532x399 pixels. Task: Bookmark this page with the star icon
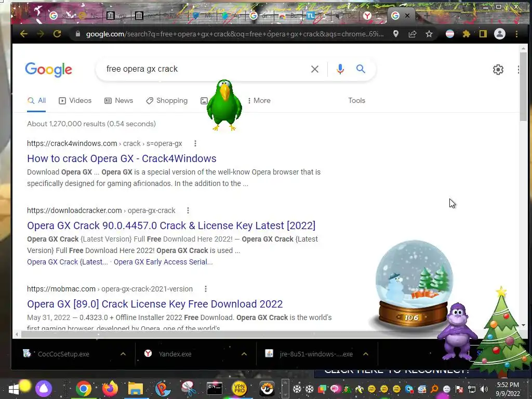pyautogui.click(x=429, y=34)
